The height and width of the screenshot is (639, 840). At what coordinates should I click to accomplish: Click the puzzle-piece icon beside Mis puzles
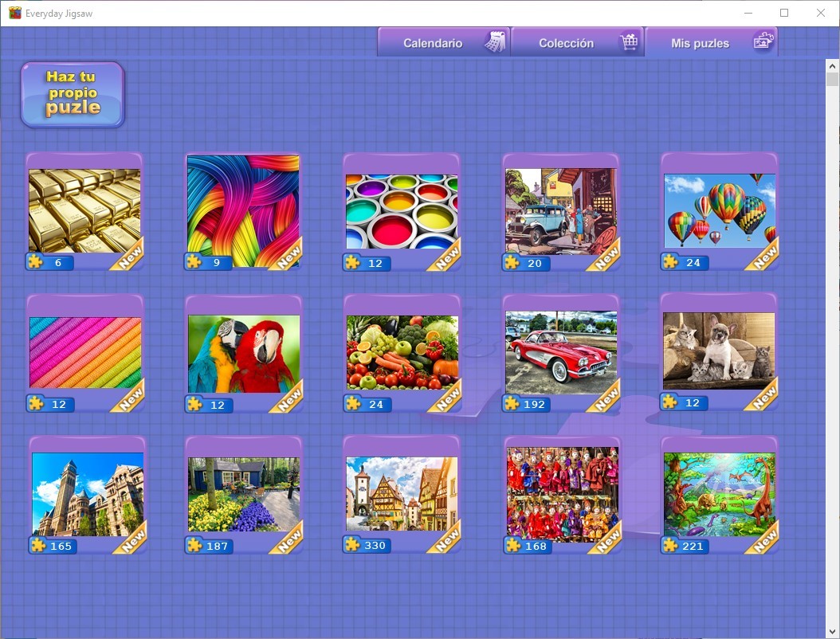[x=762, y=41]
